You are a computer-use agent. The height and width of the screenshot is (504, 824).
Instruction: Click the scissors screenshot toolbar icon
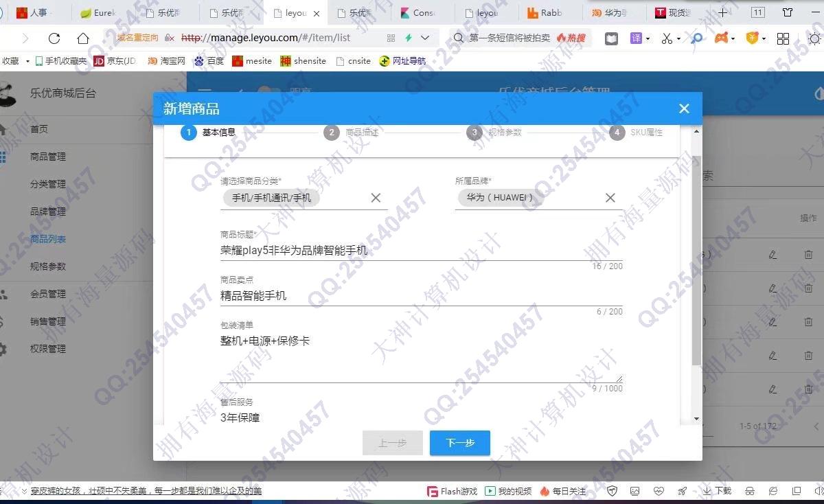[666, 38]
